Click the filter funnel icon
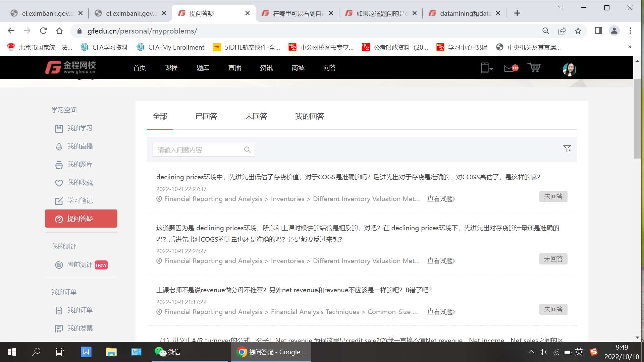 [x=567, y=149]
